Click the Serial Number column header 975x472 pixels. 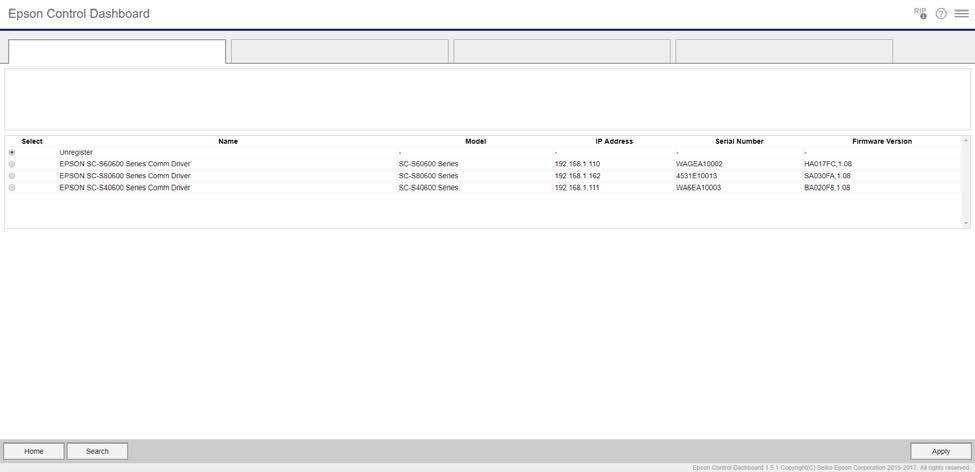coord(739,141)
